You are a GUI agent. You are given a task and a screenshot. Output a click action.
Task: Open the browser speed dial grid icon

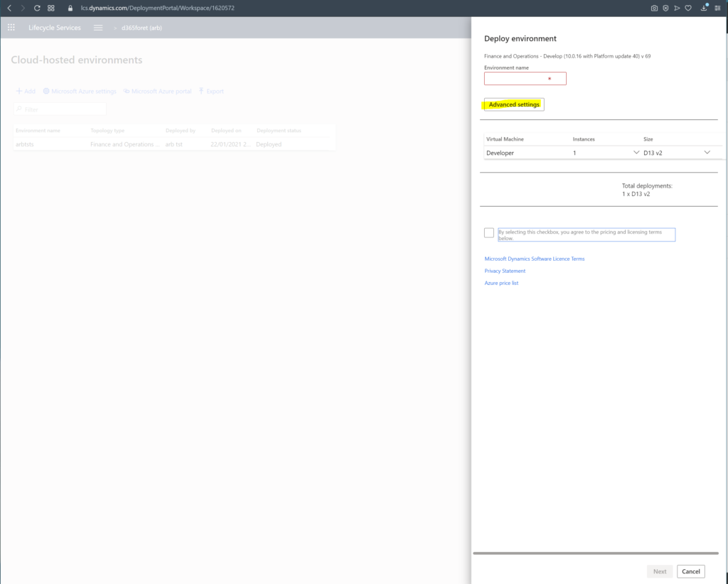[51, 8]
